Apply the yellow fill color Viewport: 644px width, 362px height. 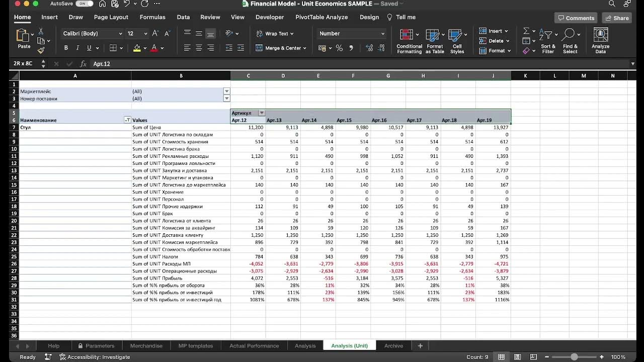click(137, 48)
